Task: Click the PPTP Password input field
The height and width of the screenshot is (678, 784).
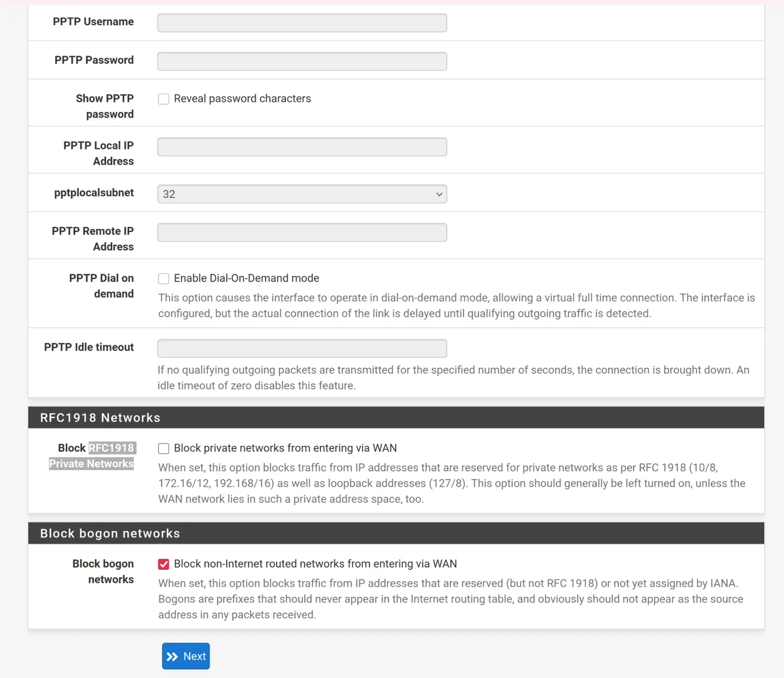Action: 301,61
